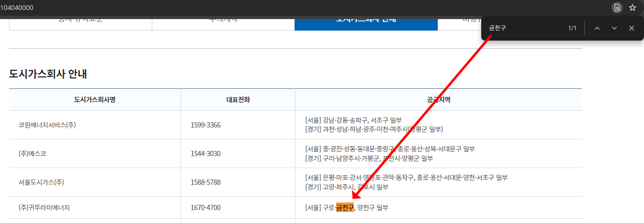Click phone number 1670-4700
Image resolution: width=644 pixels, height=223 pixels.
point(205,208)
